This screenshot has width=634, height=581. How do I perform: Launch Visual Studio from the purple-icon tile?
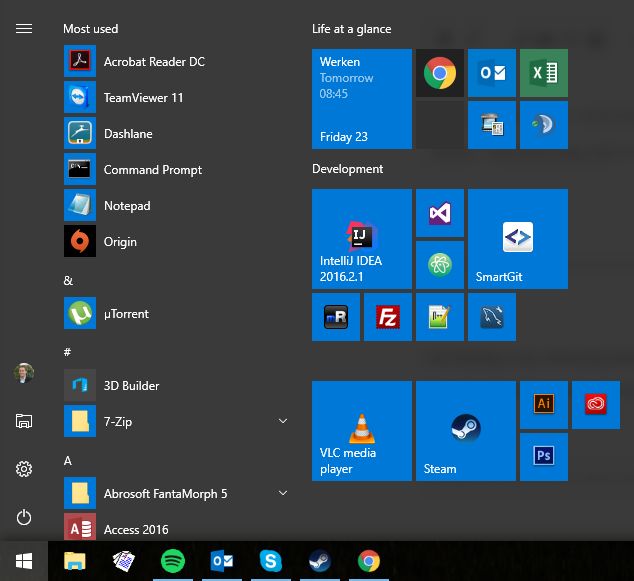coord(440,213)
